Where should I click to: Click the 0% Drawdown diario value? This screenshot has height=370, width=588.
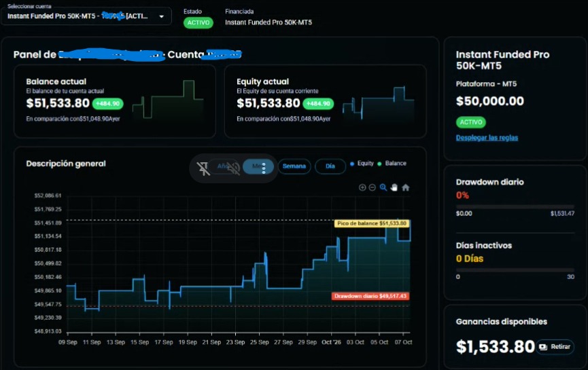point(462,195)
